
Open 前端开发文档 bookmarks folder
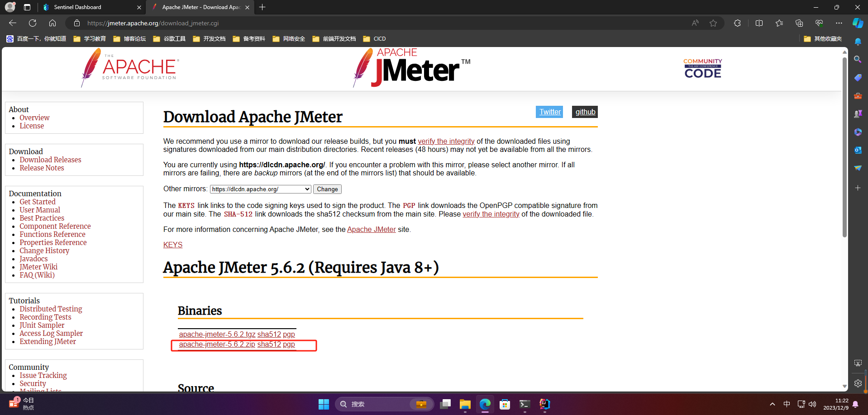click(x=334, y=39)
